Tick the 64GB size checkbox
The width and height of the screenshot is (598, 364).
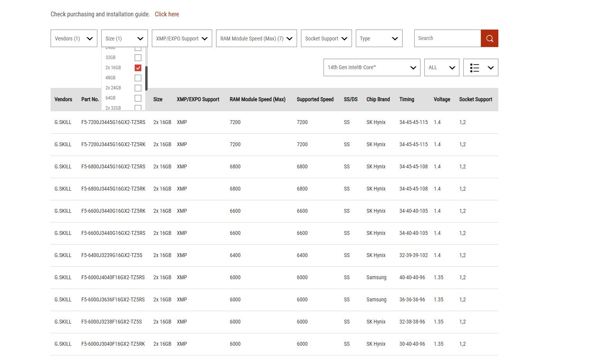(138, 98)
